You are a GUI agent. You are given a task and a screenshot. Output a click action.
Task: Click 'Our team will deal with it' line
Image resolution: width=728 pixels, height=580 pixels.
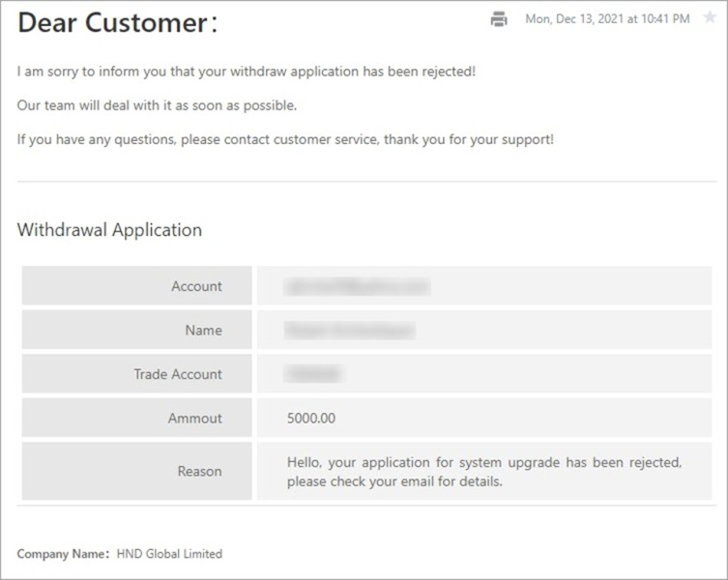coord(157,105)
